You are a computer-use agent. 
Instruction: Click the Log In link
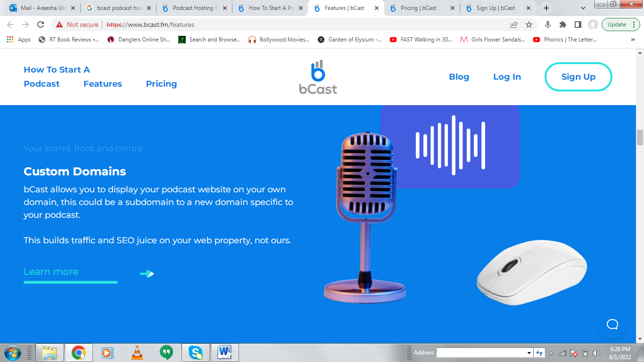507,77
